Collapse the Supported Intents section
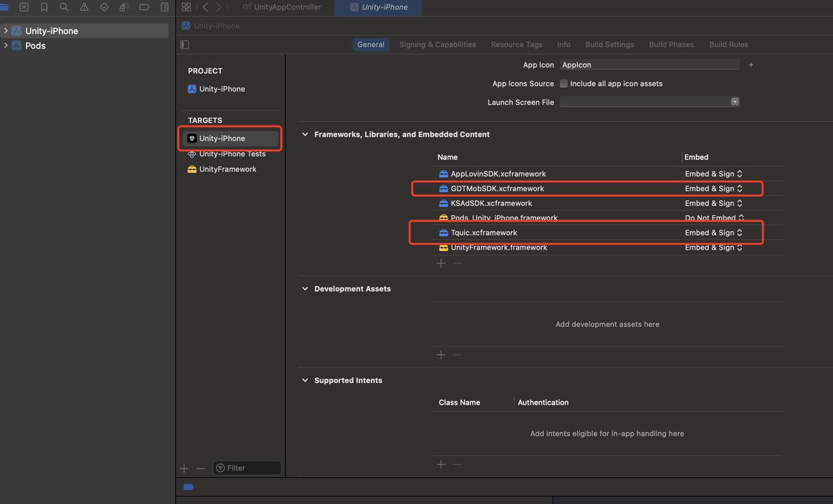The height and width of the screenshot is (504, 833). pos(305,380)
